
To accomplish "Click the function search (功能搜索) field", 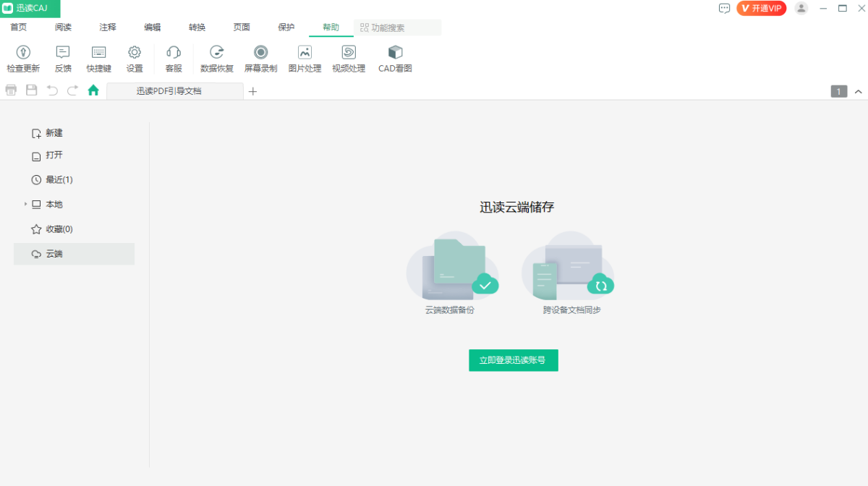I will [x=398, y=27].
